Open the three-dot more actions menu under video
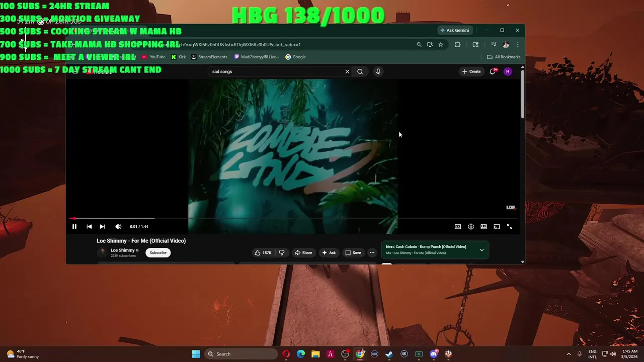Image resolution: width=644 pixels, height=362 pixels. [372, 253]
